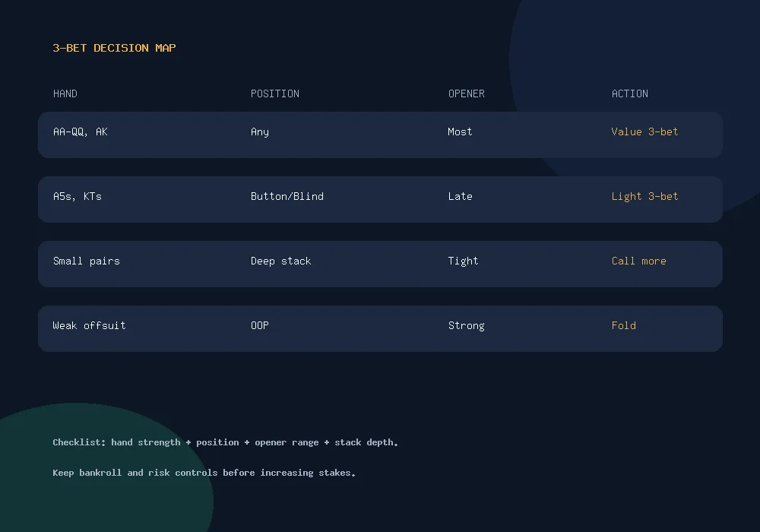Open the AA-QQ, AK hand row
760x532 pixels.
pyautogui.click(x=380, y=135)
